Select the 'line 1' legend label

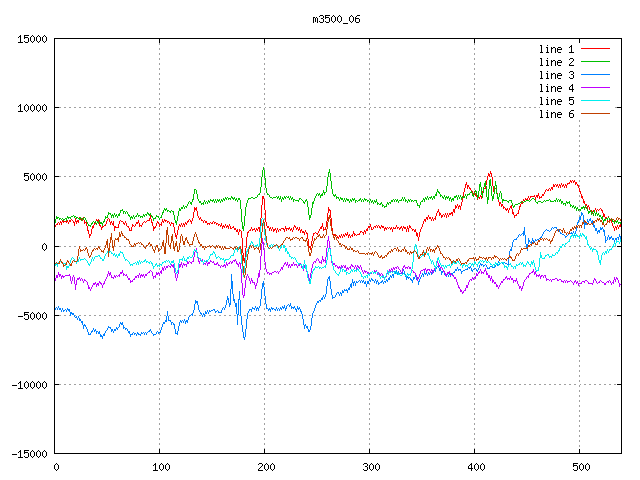click(556, 49)
